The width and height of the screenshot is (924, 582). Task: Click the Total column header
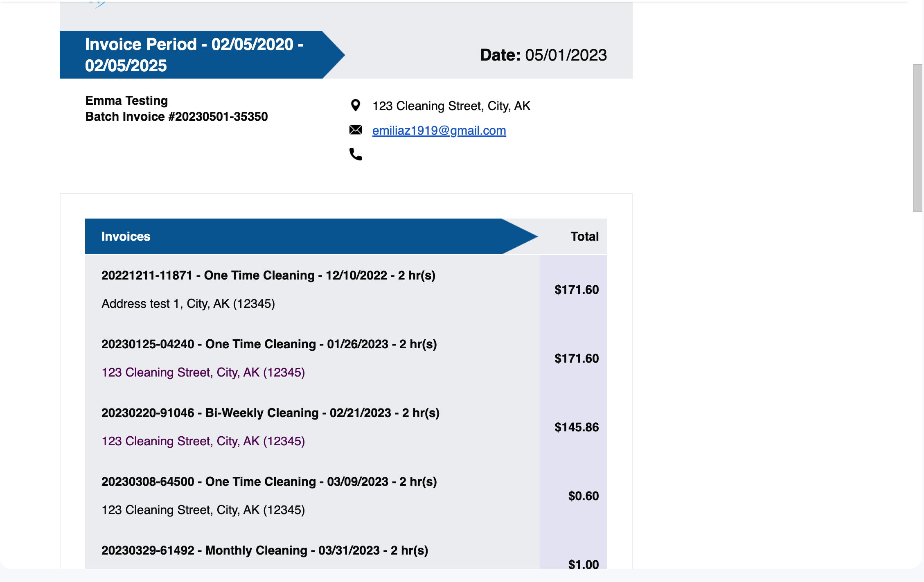pyautogui.click(x=584, y=237)
